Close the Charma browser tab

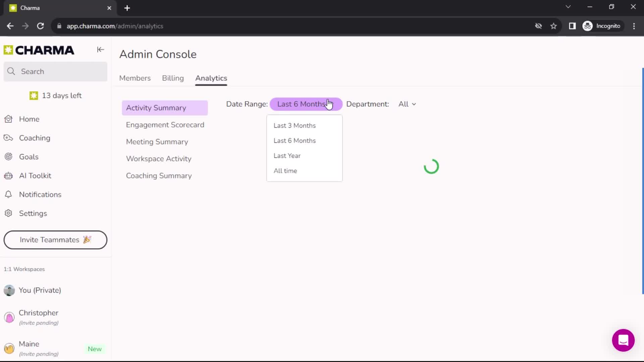109,8
